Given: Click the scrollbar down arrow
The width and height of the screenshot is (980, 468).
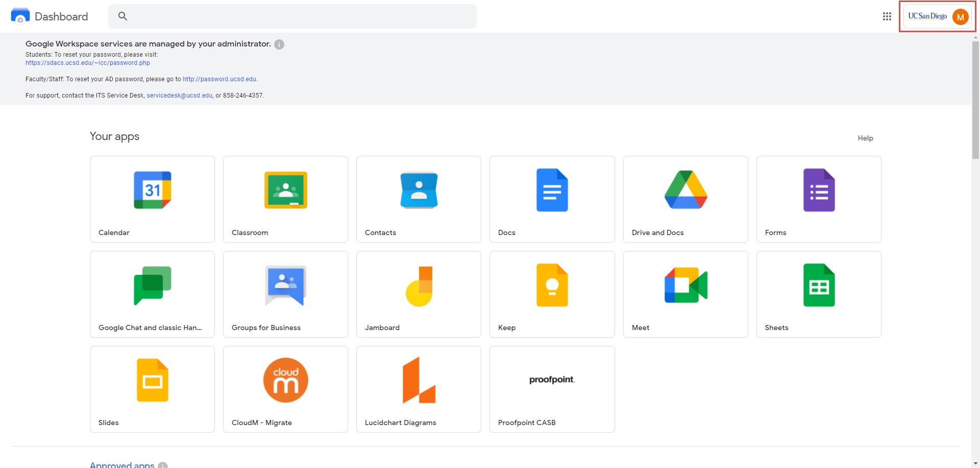Looking at the screenshot, I should [975, 463].
